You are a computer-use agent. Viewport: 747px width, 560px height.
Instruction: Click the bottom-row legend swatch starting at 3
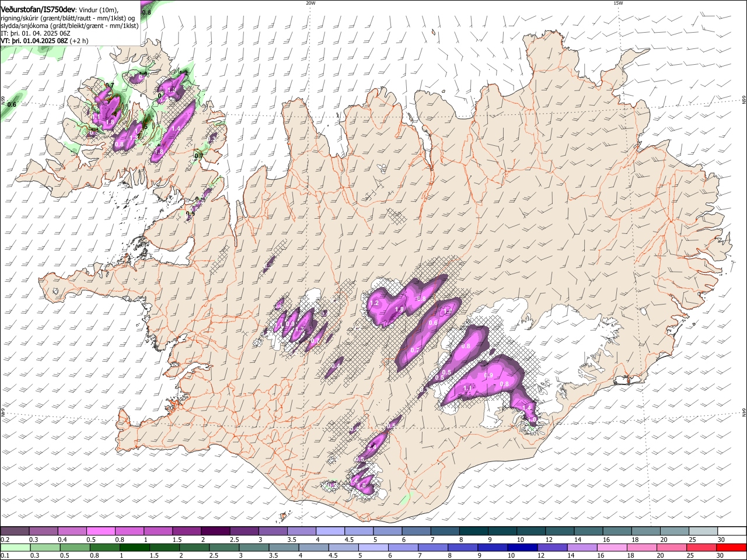click(253, 548)
